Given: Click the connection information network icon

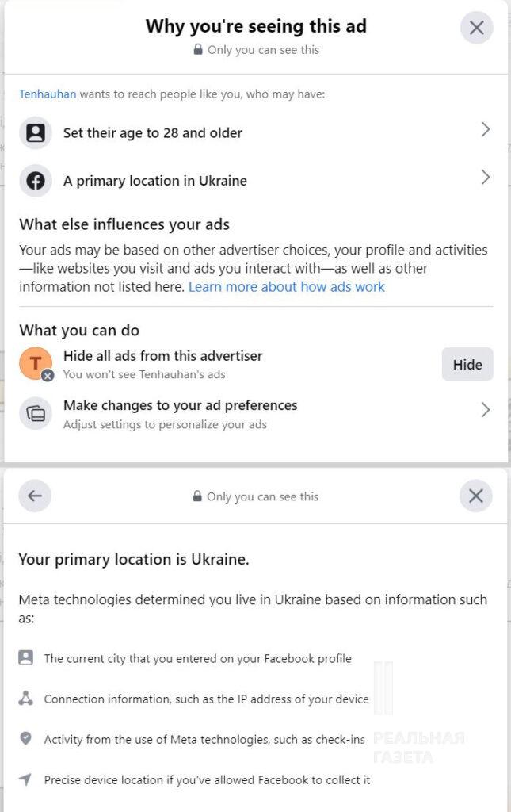Looking at the screenshot, I should [26, 699].
